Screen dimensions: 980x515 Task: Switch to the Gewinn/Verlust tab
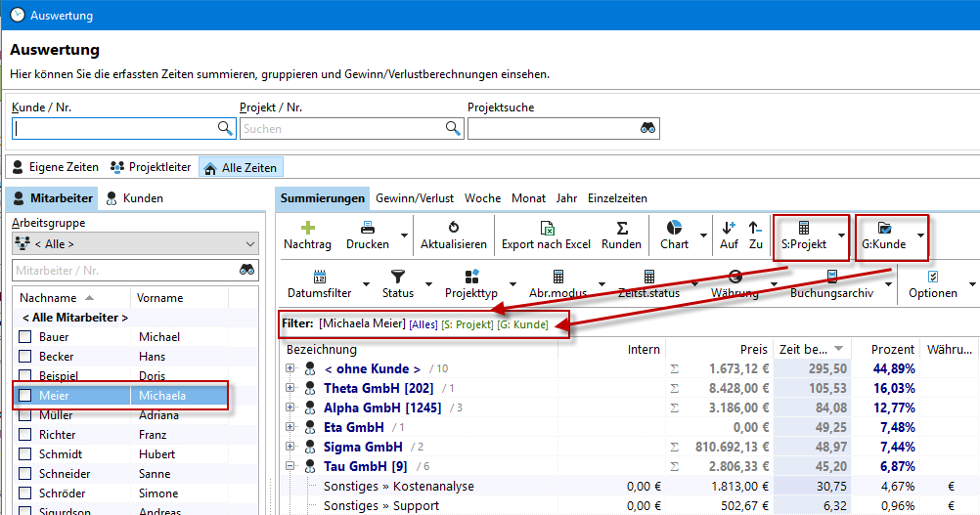click(417, 198)
